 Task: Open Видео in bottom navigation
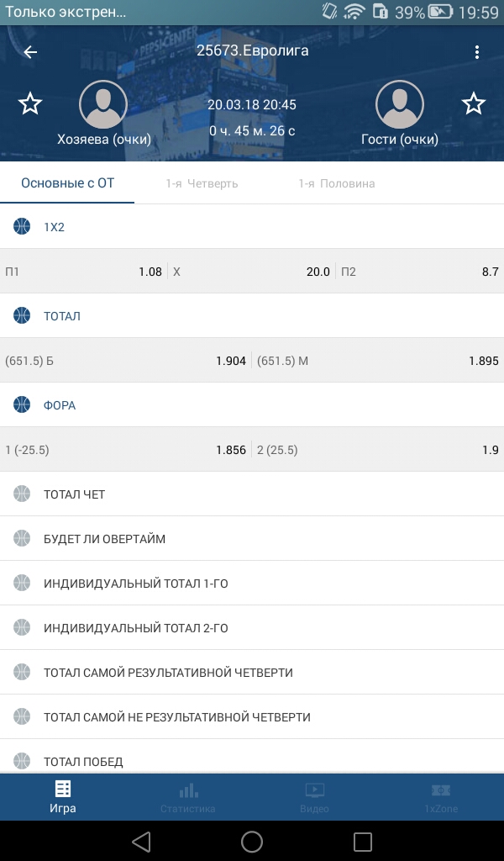(314, 798)
